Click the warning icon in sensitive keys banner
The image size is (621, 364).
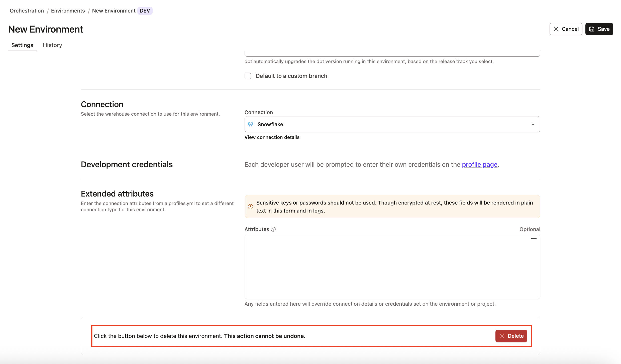[x=250, y=207]
